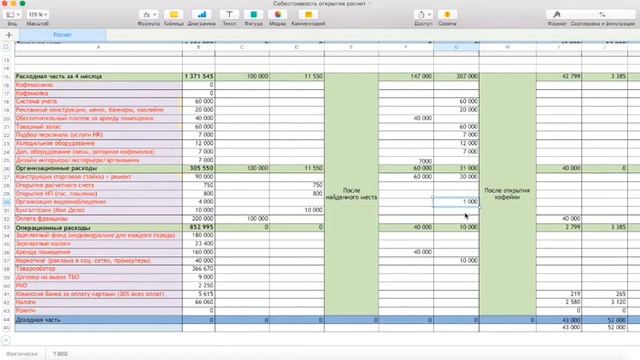This screenshot has width=640, height=360.
Task: Select the highlighted column G header
Action: tap(456, 47)
